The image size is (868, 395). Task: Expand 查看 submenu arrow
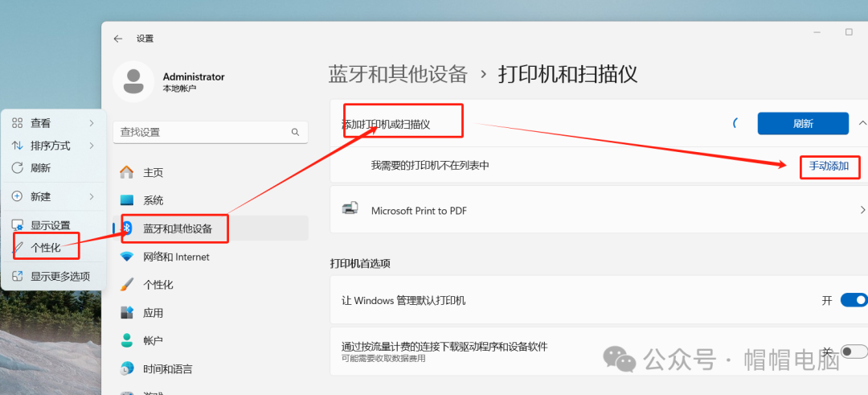[92, 123]
